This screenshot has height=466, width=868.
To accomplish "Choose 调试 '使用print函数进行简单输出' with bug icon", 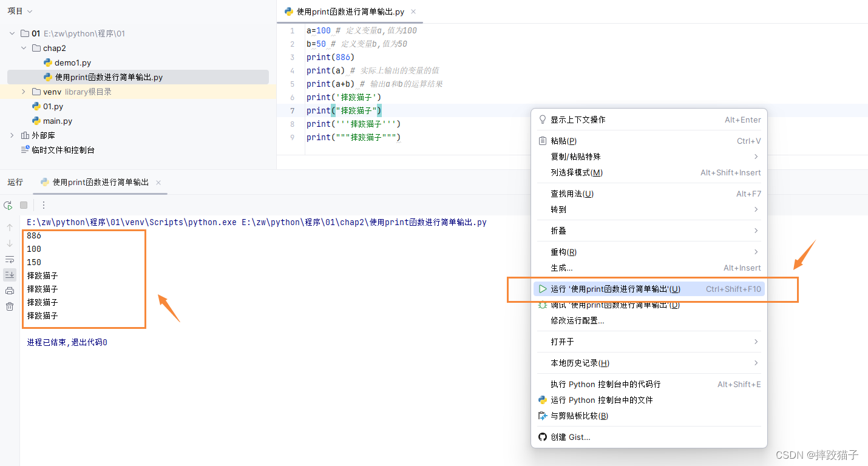I will point(649,305).
